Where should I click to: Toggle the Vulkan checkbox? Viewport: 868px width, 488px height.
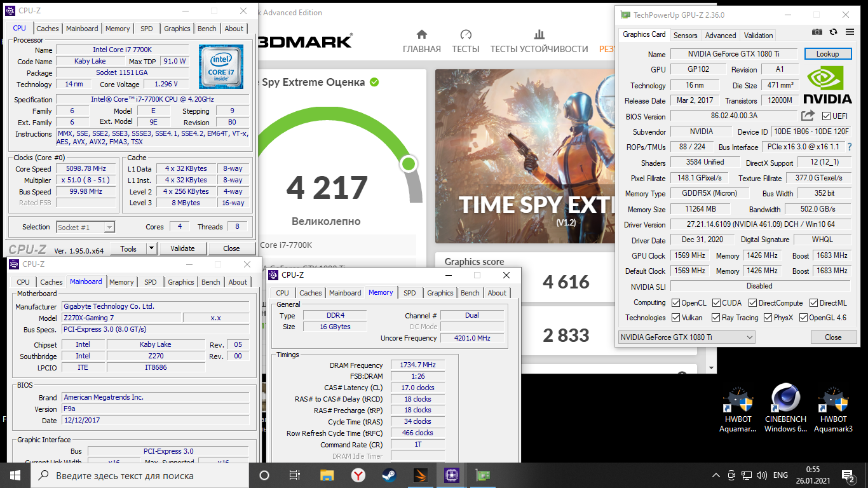[677, 318]
